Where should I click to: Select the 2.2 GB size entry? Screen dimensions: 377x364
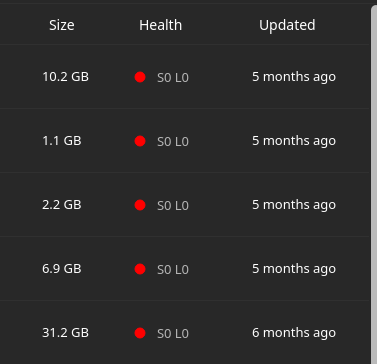62,205
